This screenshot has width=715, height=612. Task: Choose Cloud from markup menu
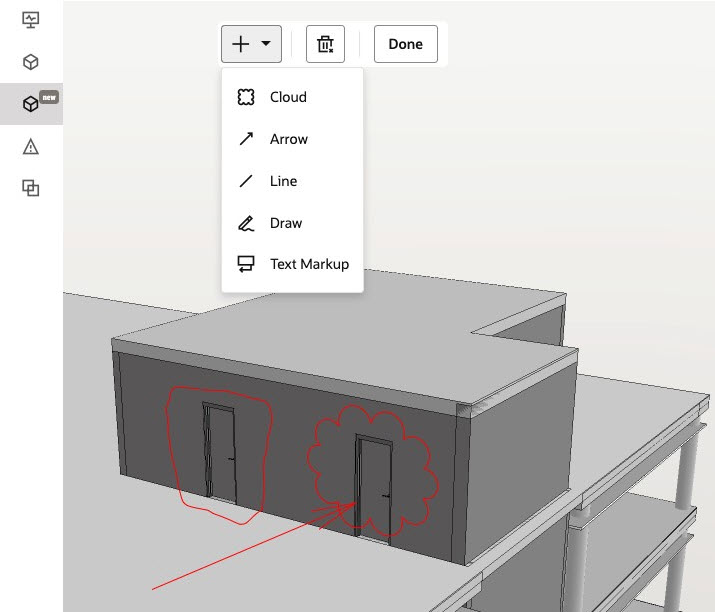[x=292, y=97]
